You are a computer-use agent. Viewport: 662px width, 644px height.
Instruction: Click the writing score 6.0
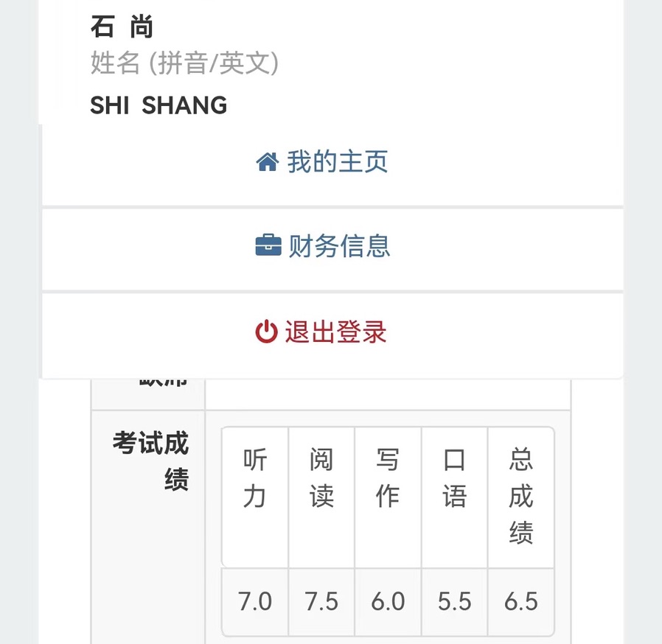[388, 602]
